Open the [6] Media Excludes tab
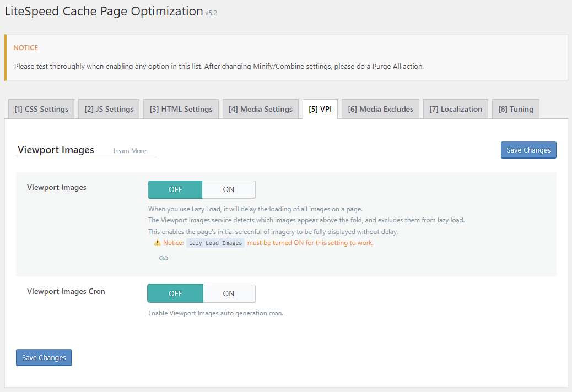Screen dimensions: 572x392 (x=380, y=110)
